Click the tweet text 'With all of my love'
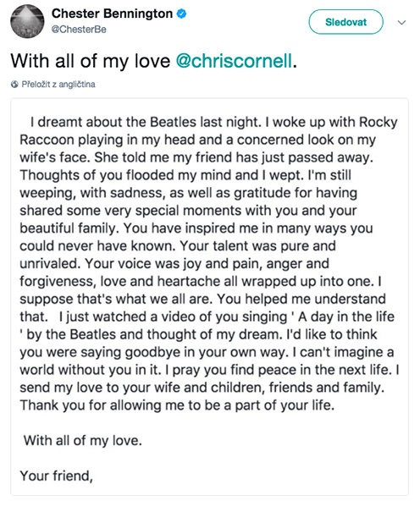This screenshot has width=420, height=512. pos(91,61)
